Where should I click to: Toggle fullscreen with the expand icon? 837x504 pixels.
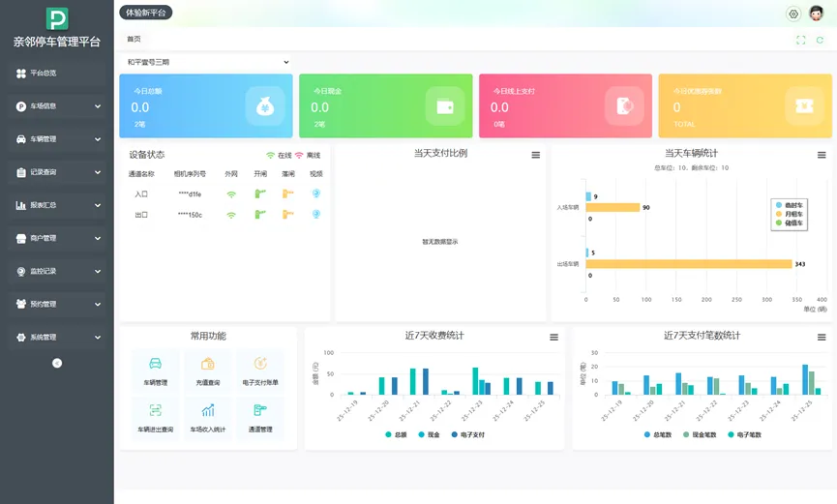(x=800, y=40)
